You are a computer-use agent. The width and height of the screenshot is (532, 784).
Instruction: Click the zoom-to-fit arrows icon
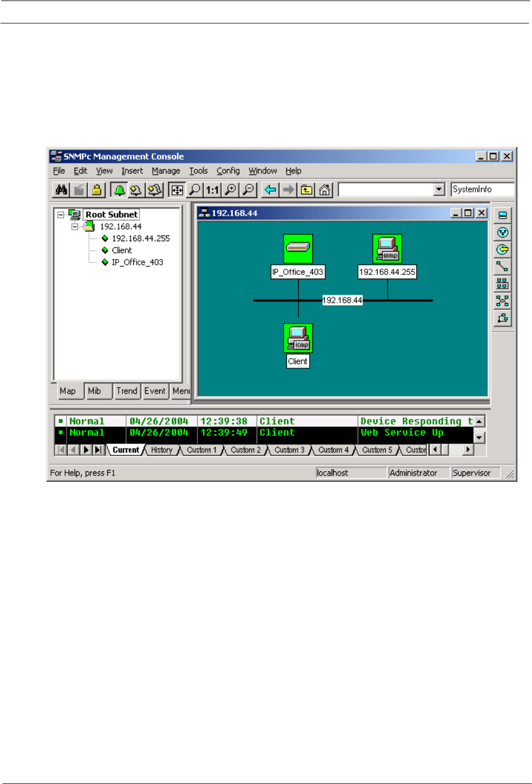(178, 190)
